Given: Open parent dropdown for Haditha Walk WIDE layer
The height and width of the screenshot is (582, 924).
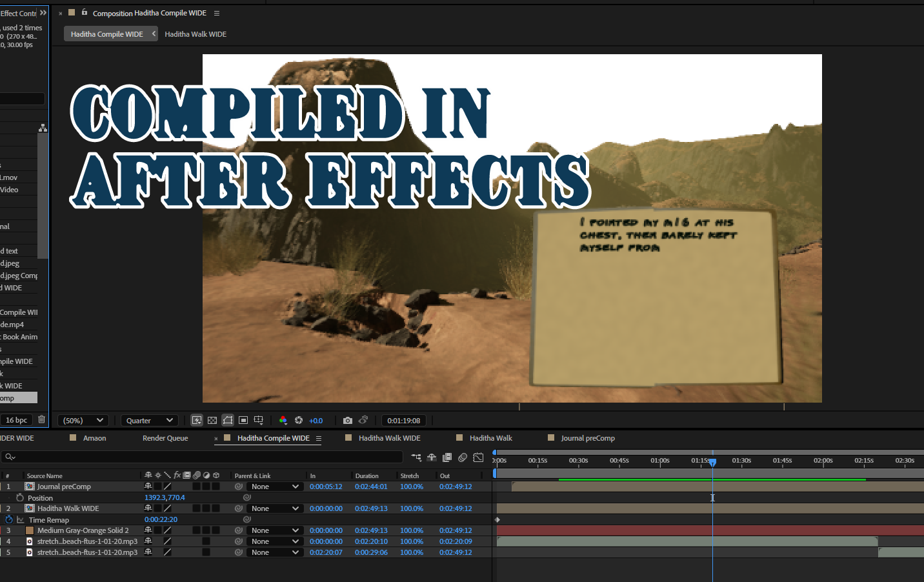Looking at the screenshot, I should point(275,508).
